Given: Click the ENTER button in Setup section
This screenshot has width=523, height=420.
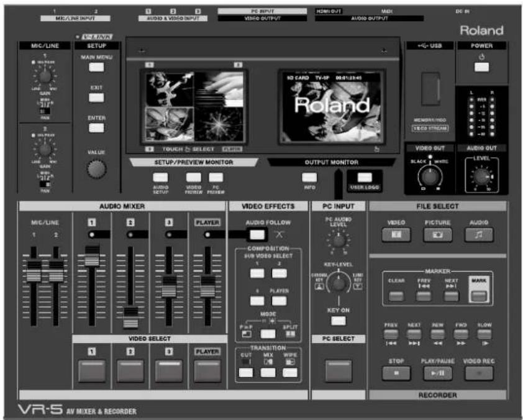Looking at the screenshot, I should [x=96, y=128].
